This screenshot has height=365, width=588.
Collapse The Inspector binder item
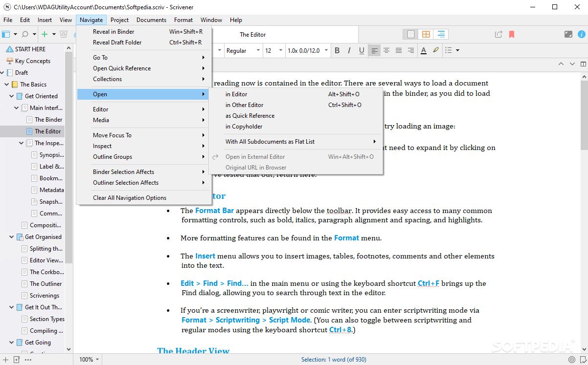[22, 143]
